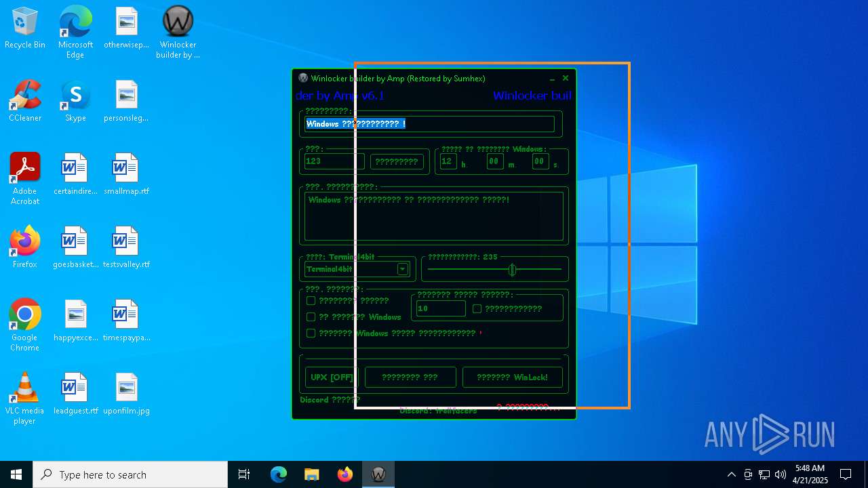The width and height of the screenshot is (868, 488).
Task: Click the hours field showing 12
Action: tap(448, 161)
